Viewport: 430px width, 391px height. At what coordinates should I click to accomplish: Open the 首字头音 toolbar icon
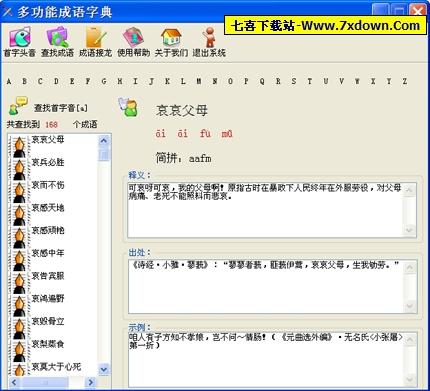[x=20, y=42]
